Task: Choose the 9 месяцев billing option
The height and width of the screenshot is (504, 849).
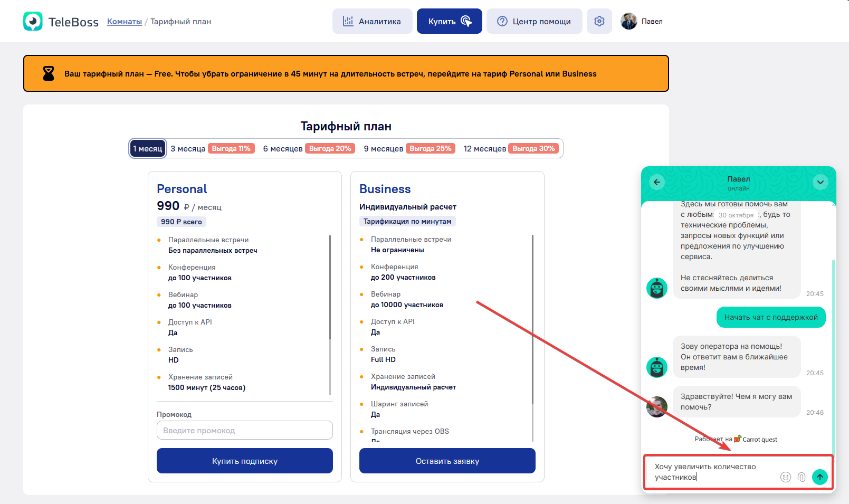Action: (384, 149)
